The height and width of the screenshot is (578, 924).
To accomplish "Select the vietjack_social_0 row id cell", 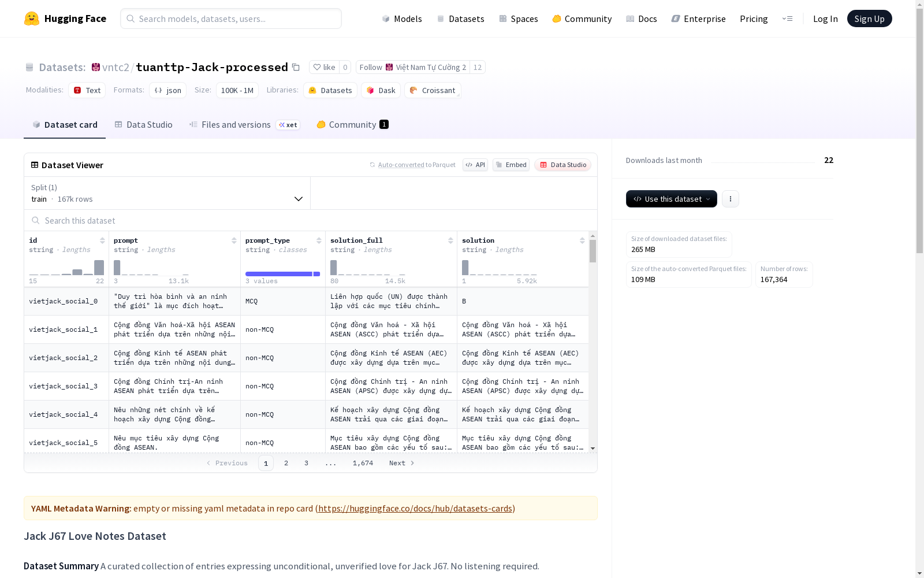I will click(x=66, y=301).
